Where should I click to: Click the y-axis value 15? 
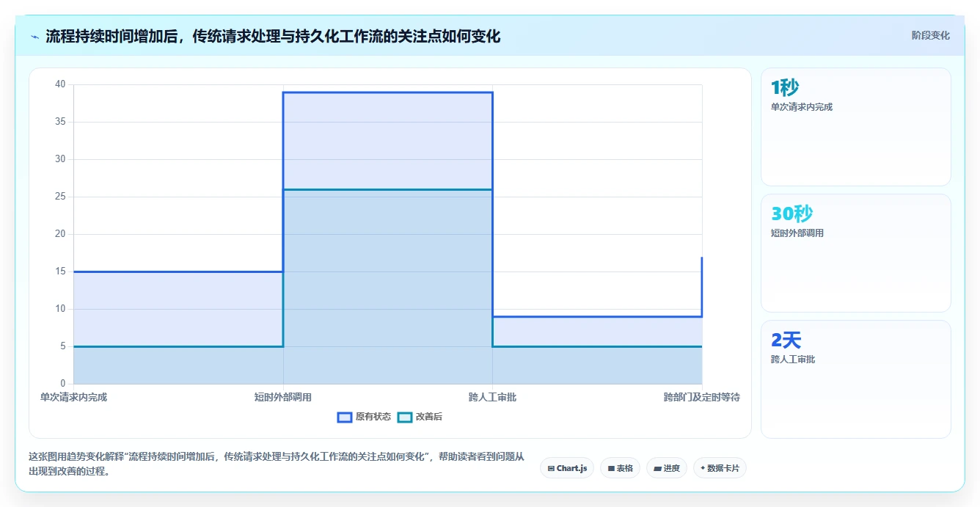[60, 271]
